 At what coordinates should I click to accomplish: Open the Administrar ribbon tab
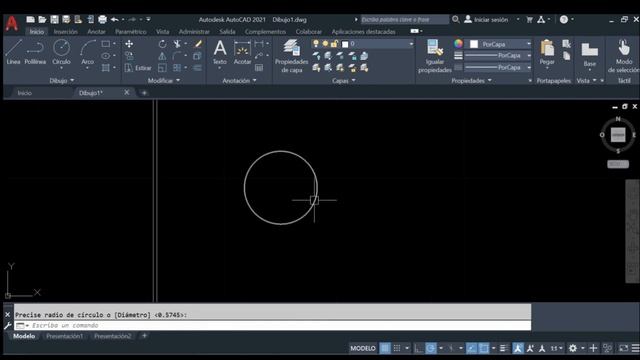click(194, 31)
